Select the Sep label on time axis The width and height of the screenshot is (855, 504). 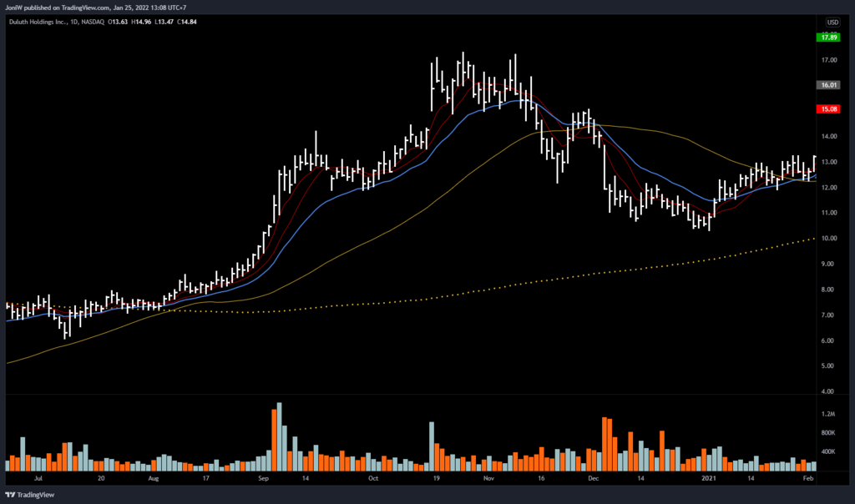263,480
